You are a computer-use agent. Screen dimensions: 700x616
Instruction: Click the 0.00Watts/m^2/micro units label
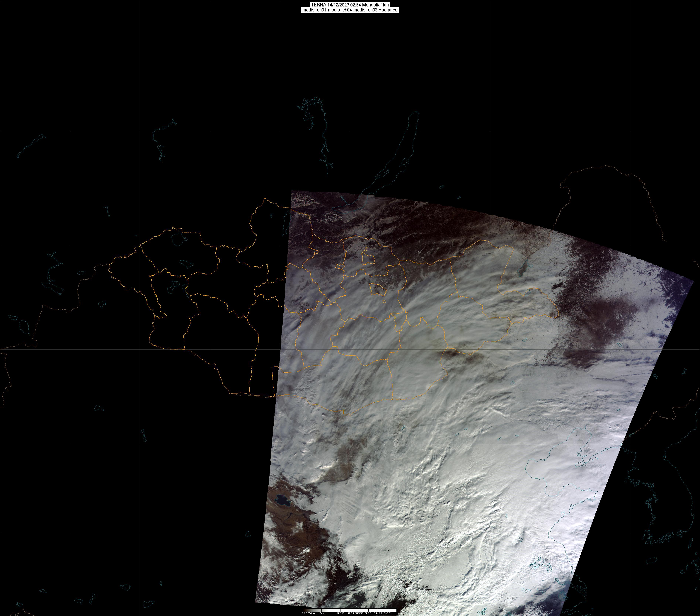(314, 613)
